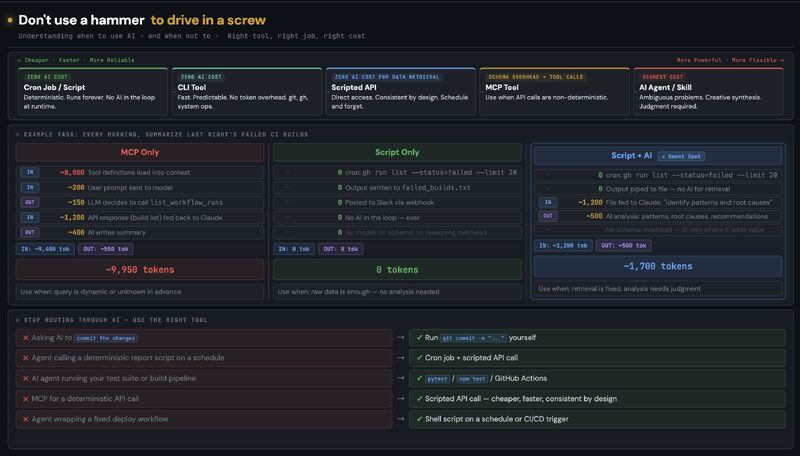
Task: Click the checkmark on the pytest / GitHub Actions row
Action: (x=419, y=378)
